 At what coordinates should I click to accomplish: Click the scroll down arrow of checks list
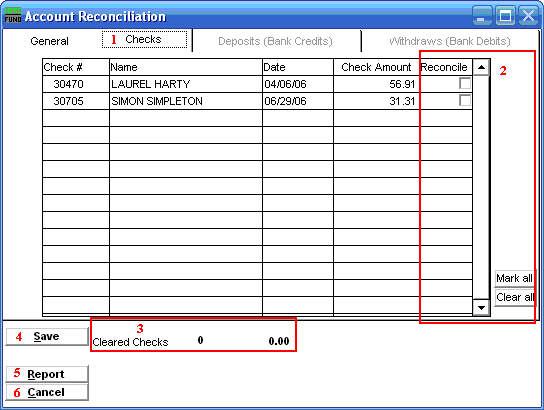coord(481,307)
